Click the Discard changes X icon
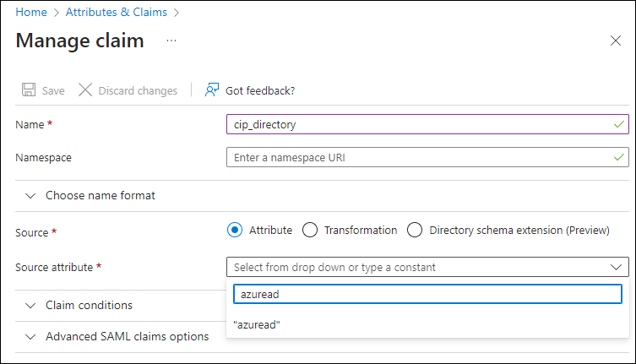This screenshot has width=636, height=364. point(85,90)
